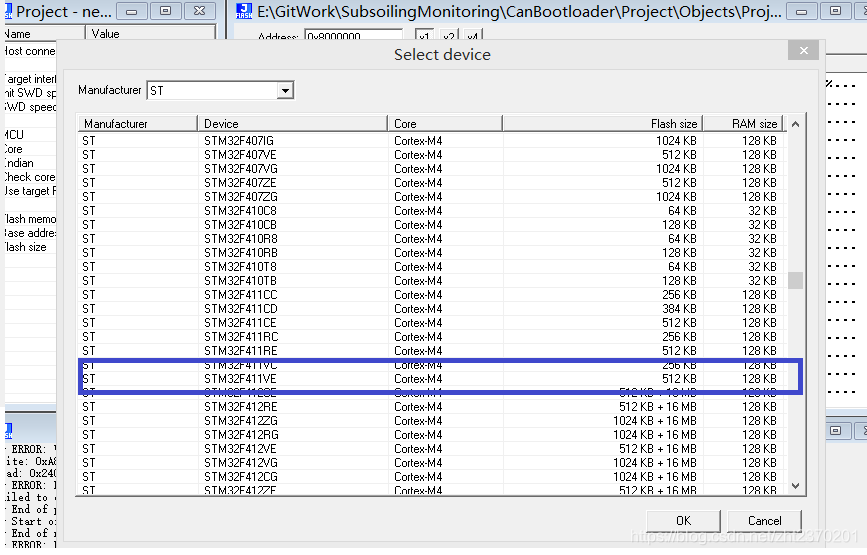The width and height of the screenshot is (867, 555).
Task: Select the STM32F412ZG device row
Action: [x=431, y=421]
